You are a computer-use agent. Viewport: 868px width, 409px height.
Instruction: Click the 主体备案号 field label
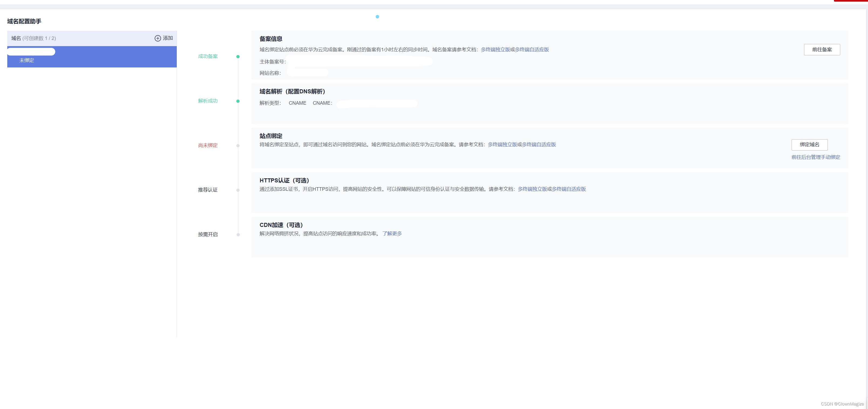click(x=272, y=62)
